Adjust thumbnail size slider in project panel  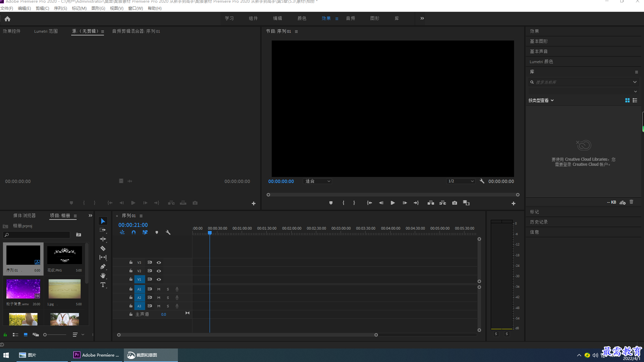[55, 335]
